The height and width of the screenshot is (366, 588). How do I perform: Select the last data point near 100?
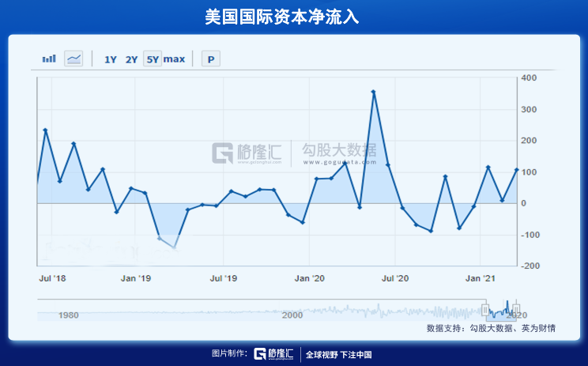516,170
